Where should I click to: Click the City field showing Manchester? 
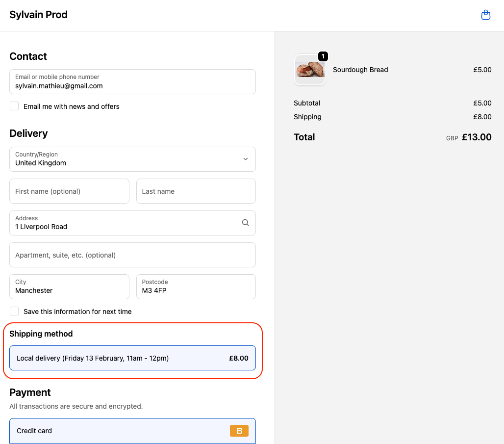(69, 287)
